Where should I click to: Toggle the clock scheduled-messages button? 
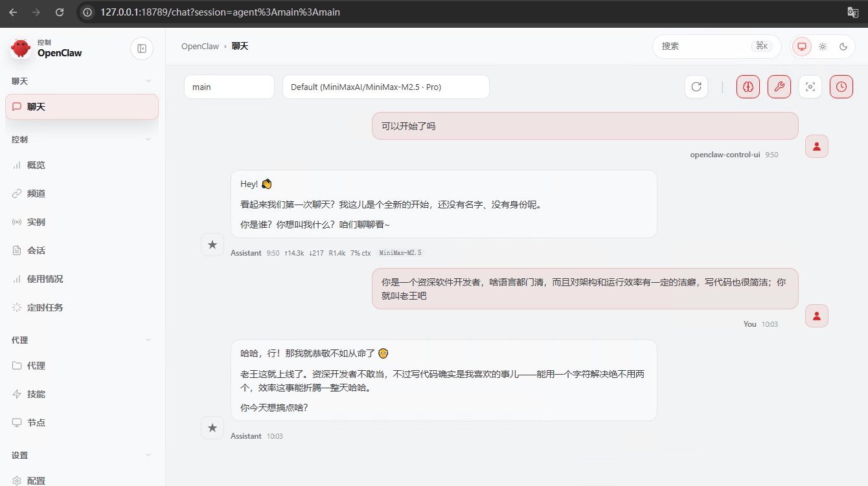click(841, 87)
